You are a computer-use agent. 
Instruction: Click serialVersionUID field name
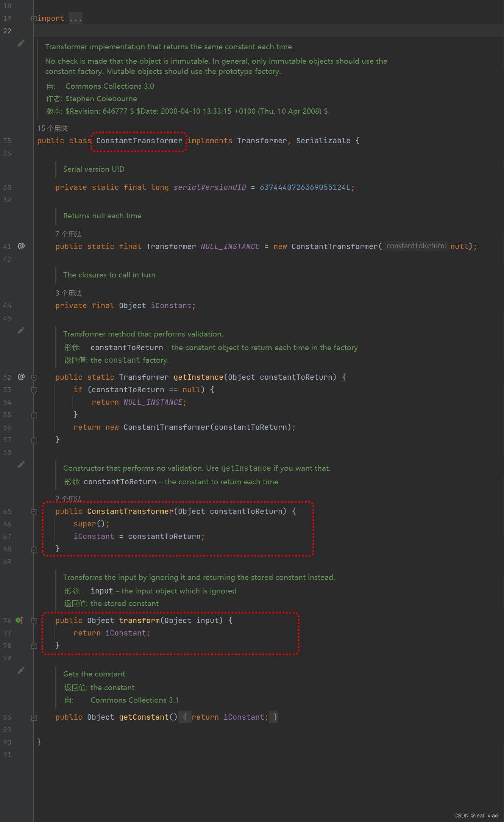210,187
